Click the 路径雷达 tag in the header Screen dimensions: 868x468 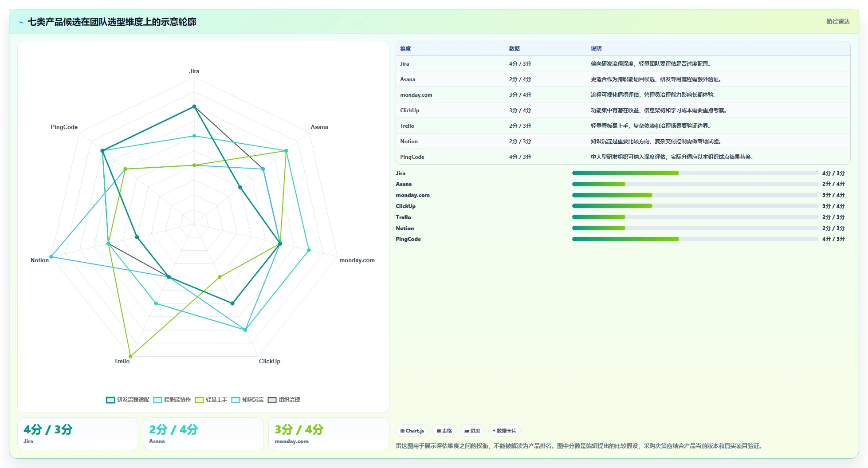[x=838, y=21]
